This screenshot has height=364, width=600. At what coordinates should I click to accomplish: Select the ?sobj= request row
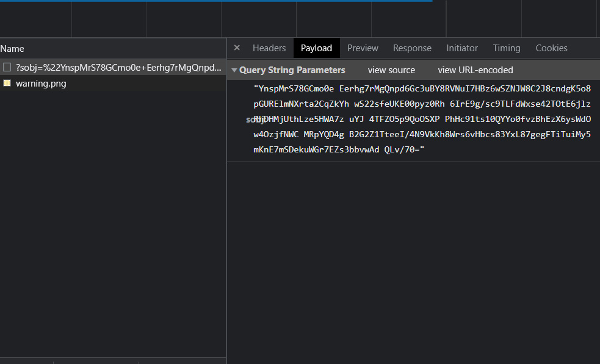[x=113, y=67]
